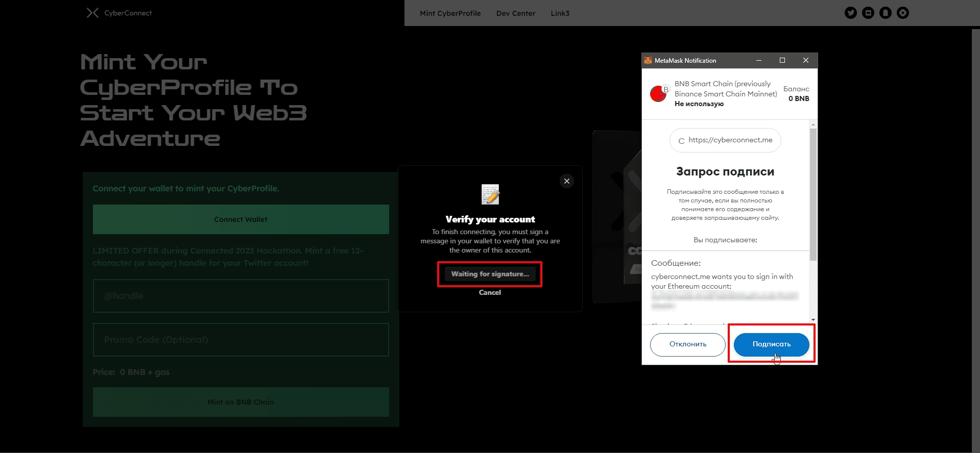
Task: Close the Verify your account dialog
Action: (x=567, y=181)
